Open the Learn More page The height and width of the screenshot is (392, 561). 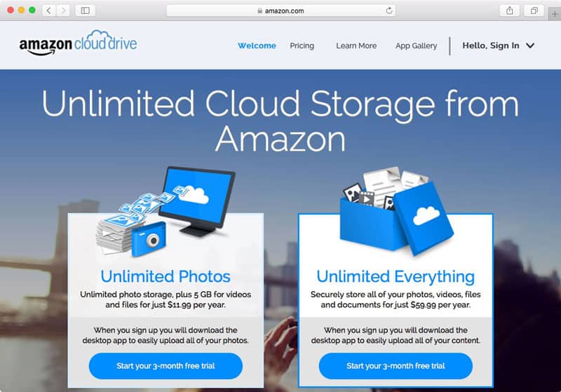356,46
